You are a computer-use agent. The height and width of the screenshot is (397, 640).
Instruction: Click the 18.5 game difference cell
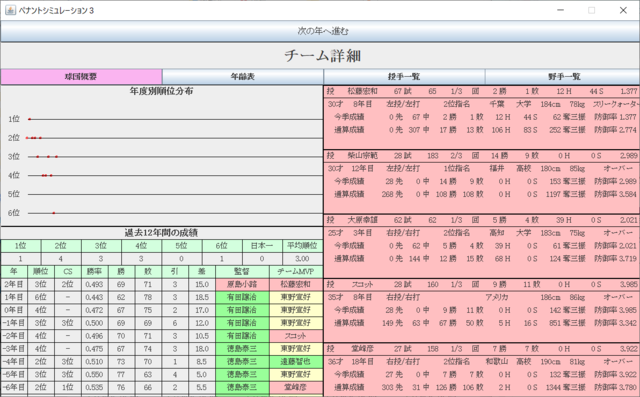[202, 297]
